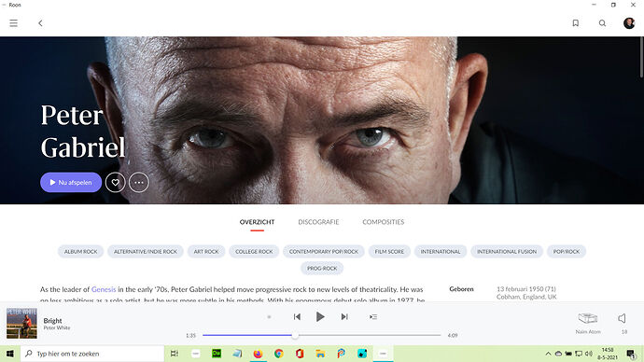644x362 pixels.
Task: Skip to the next track
Action: coord(344,316)
